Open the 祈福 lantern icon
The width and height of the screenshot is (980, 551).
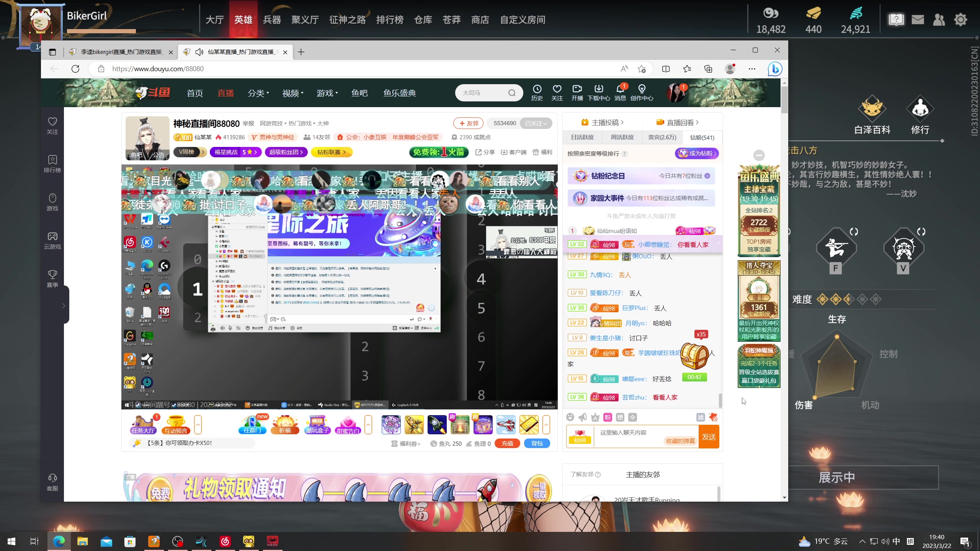click(285, 424)
